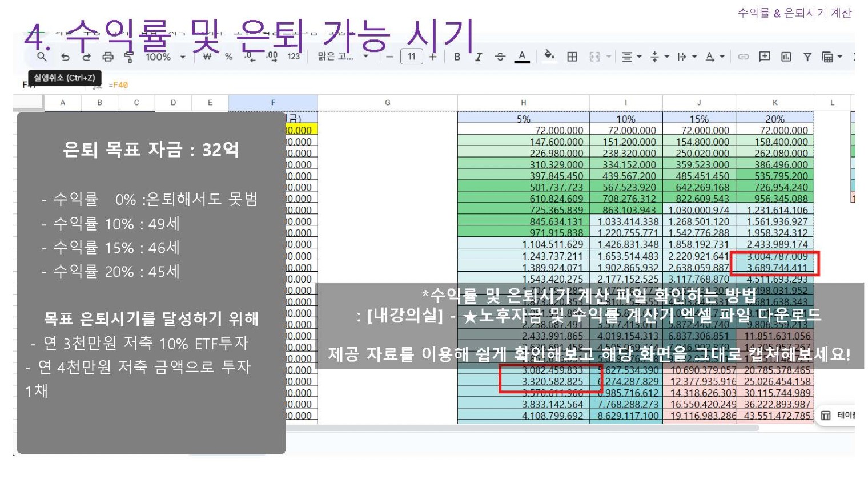This screenshot has height=488, width=868.
Task: Click the filter funnel icon
Action: (807, 57)
